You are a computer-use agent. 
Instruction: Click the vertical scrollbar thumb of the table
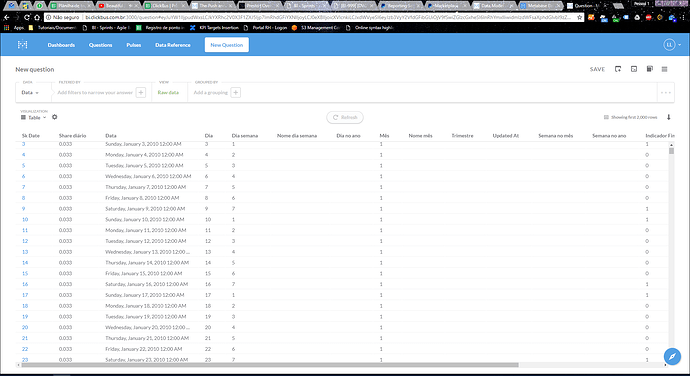tap(671, 151)
